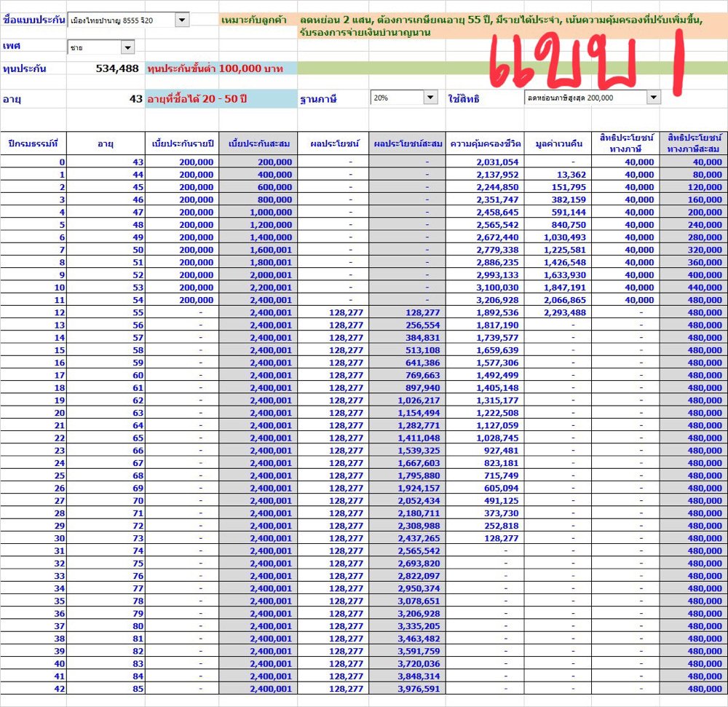
Task: Open the tax deduction 200,000 dropdown arrow
Action: [652, 98]
